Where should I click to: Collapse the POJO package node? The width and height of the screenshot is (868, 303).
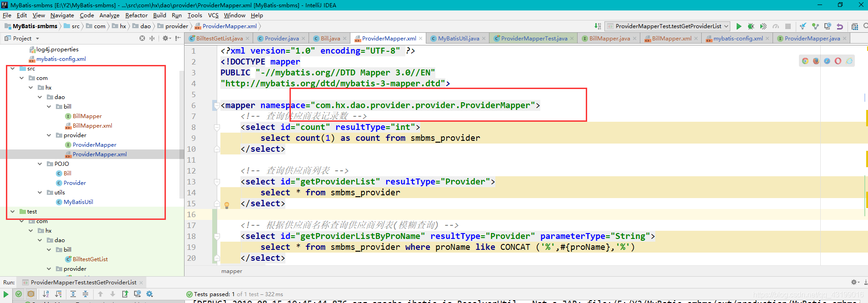tap(40, 164)
